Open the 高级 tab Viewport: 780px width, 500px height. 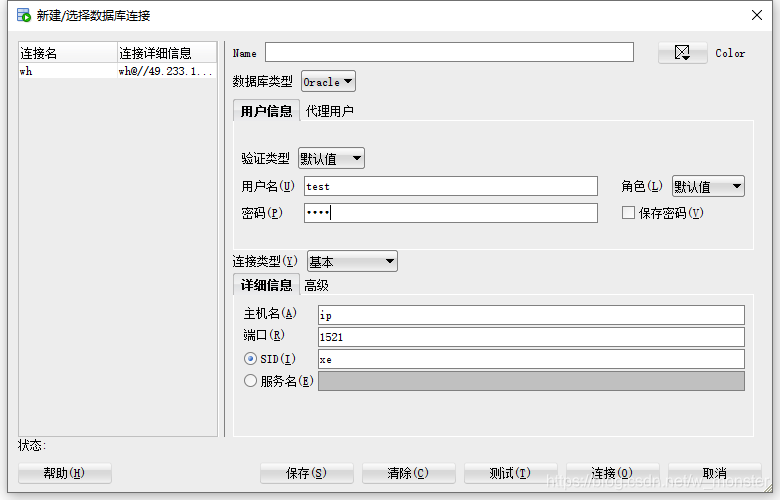pos(316,286)
